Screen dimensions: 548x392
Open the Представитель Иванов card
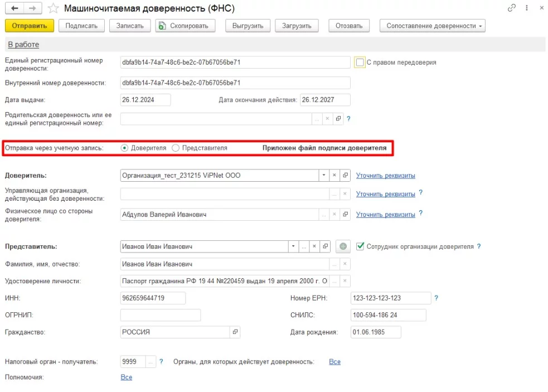[326, 246]
